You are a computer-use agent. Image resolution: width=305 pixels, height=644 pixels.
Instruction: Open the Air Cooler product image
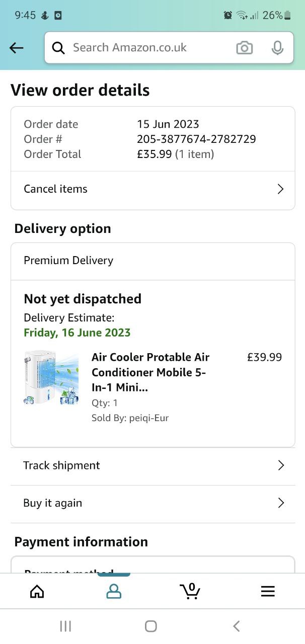tap(51, 378)
